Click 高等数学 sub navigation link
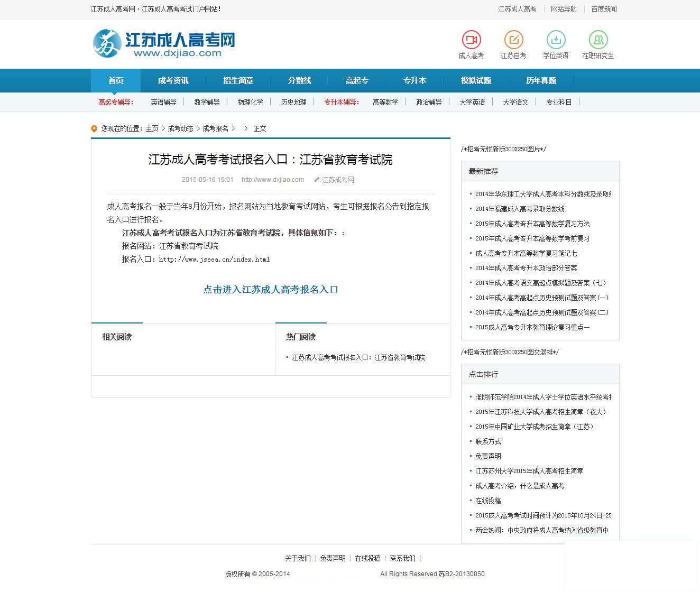Image resolution: width=700 pixels, height=592 pixels. click(x=385, y=102)
